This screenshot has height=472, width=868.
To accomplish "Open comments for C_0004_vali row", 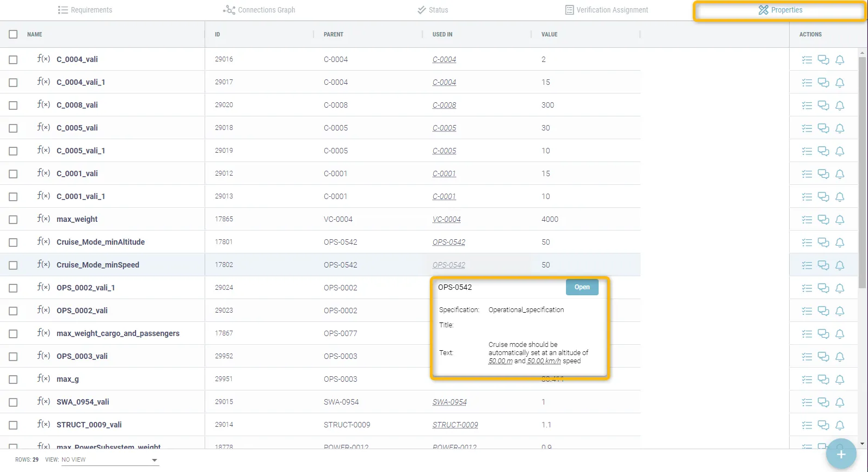I will [x=823, y=60].
